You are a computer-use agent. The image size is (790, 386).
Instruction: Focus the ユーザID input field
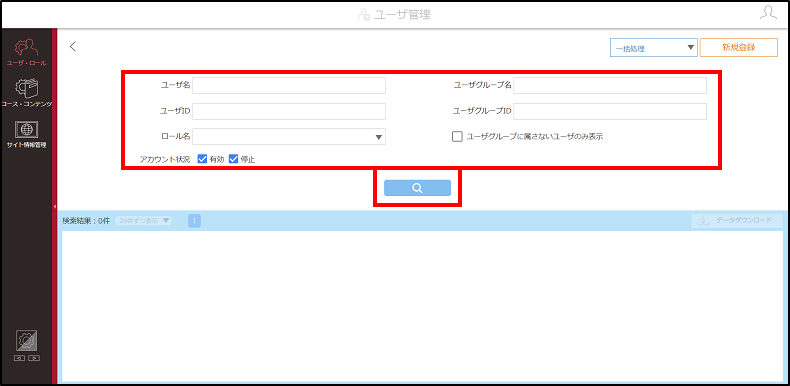289,111
